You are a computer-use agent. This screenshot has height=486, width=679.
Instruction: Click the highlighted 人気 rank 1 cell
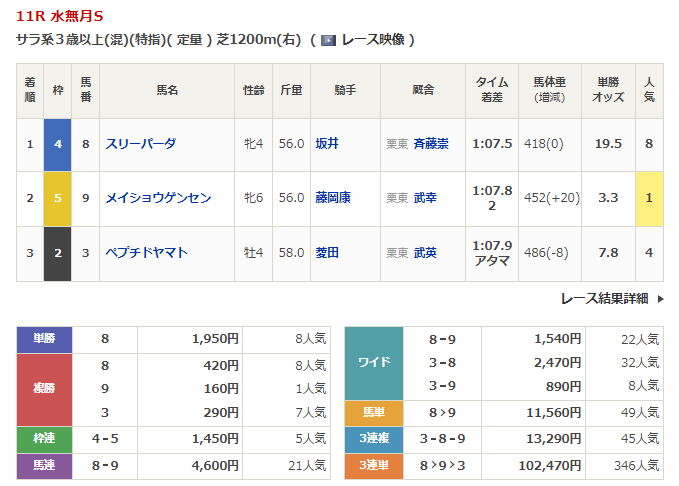point(649,198)
